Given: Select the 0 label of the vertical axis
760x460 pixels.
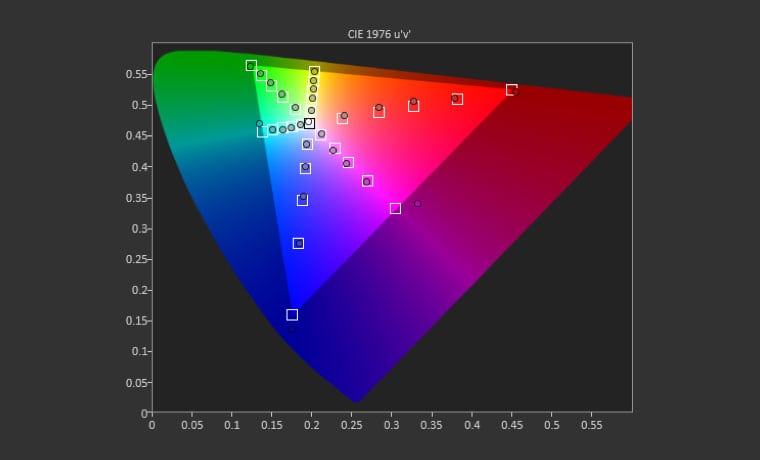Looking at the screenshot, I should click(144, 413).
